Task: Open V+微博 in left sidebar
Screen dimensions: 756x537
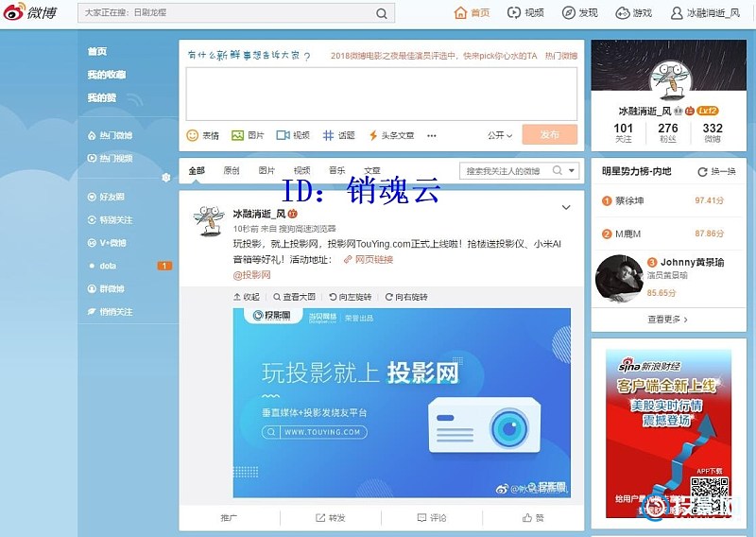Action: click(x=107, y=243)
